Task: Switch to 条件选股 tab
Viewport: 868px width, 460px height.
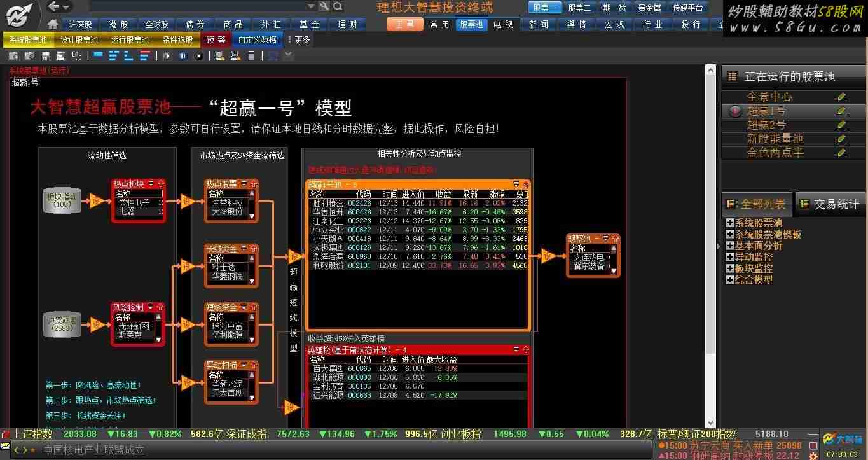Action: 177,39
